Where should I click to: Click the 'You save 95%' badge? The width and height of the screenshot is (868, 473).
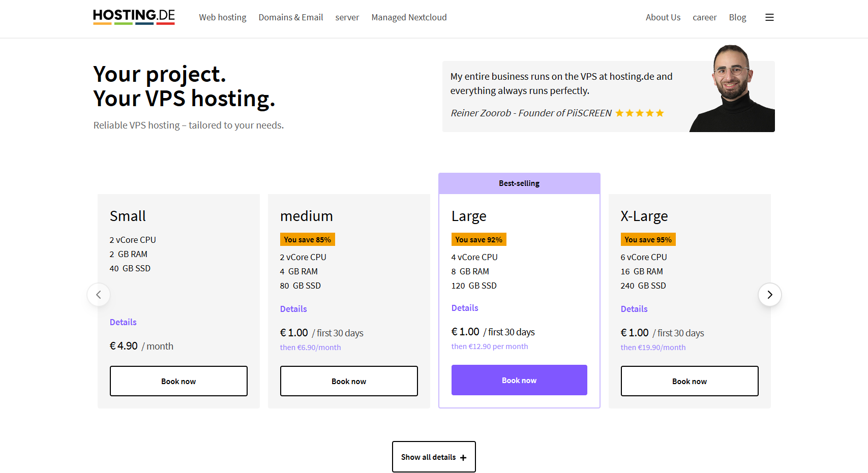click(648, 239)
